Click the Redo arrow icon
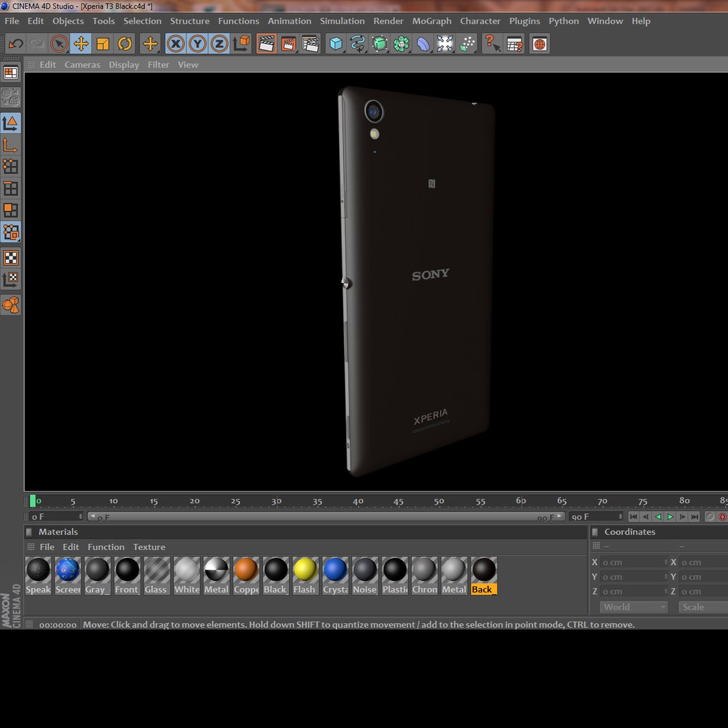The image size is (728, 728). [x=36, y=44]
